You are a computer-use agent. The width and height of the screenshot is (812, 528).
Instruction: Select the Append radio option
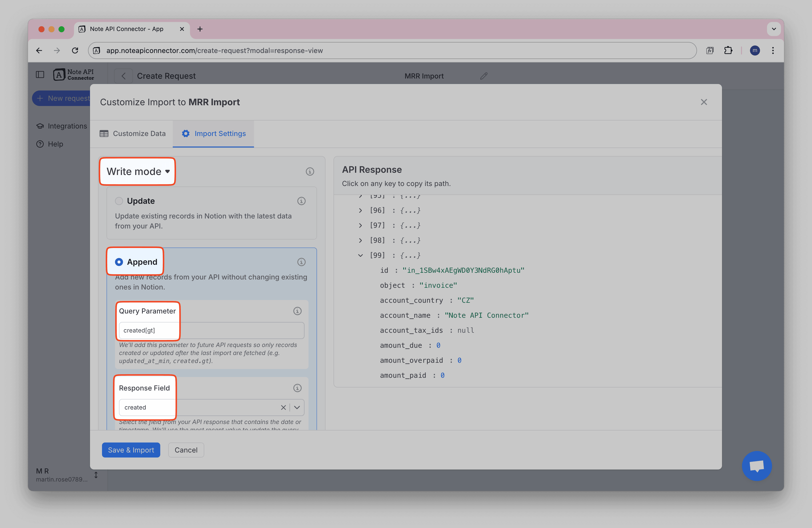pos(119,262)
